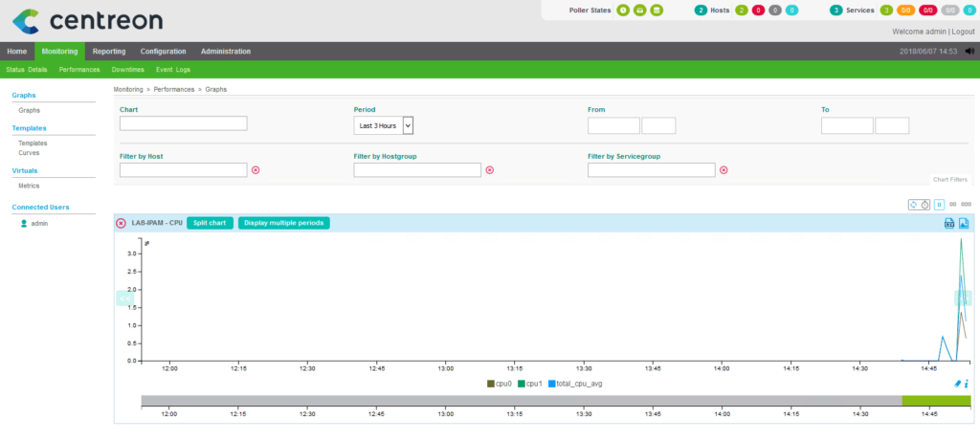Click the refresh interval timer icon
Image resolution: width=980 pixels, height=440 pixels.
point(925,205)
